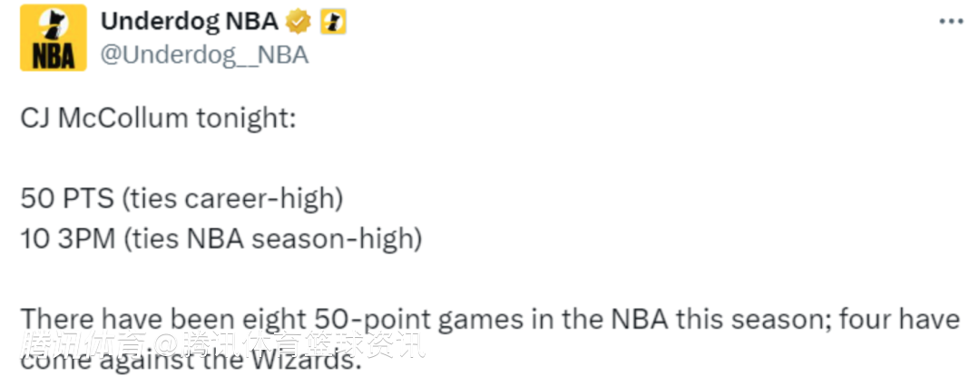Screen dimensions: 980x377
Task: Click the '(ties NBA season-high)' text
Action: 273,239
